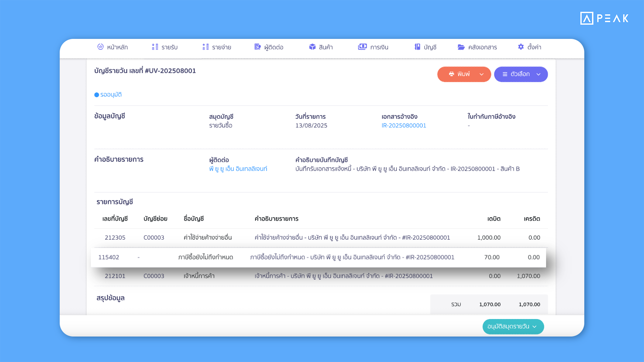Open the ตั้งค่า menu

click(530, 47)
